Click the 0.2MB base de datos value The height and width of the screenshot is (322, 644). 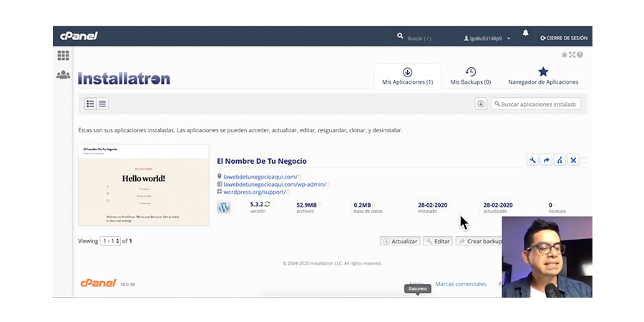[362, 205]
